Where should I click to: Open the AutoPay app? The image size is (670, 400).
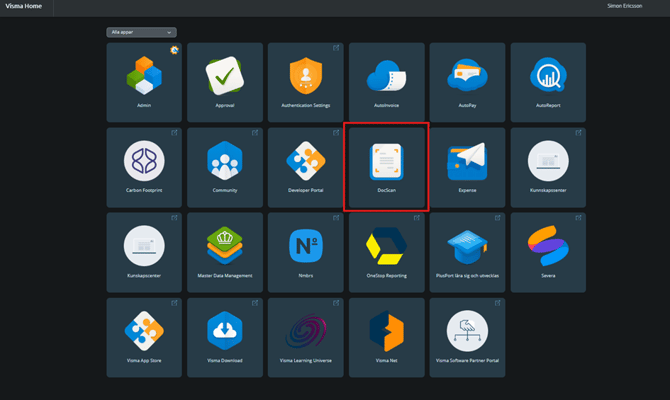coord(467,80)
